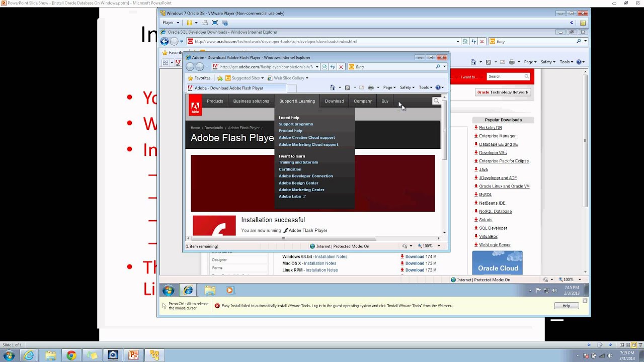
Task: Select Buy in Adobe navigation bar
Action: click(385, 101)
